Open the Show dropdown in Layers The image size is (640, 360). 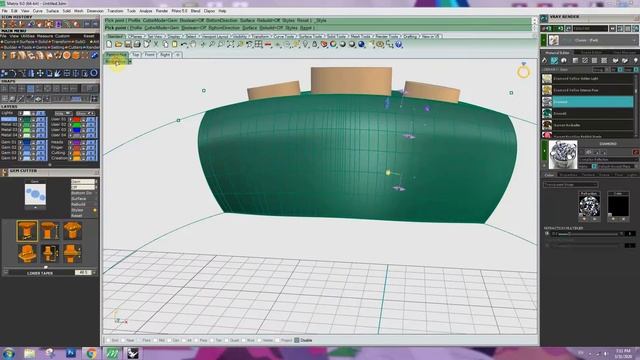[85, 113]
